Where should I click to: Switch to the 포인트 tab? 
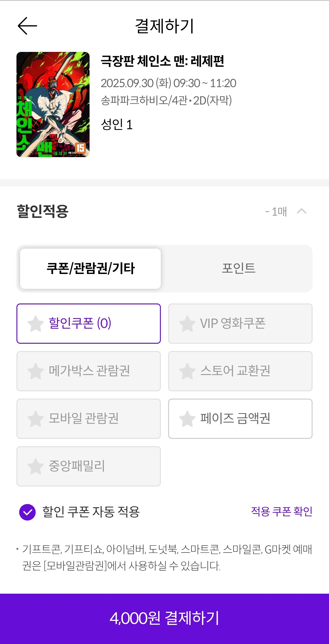pyautogui.click(x=239, y=268)
